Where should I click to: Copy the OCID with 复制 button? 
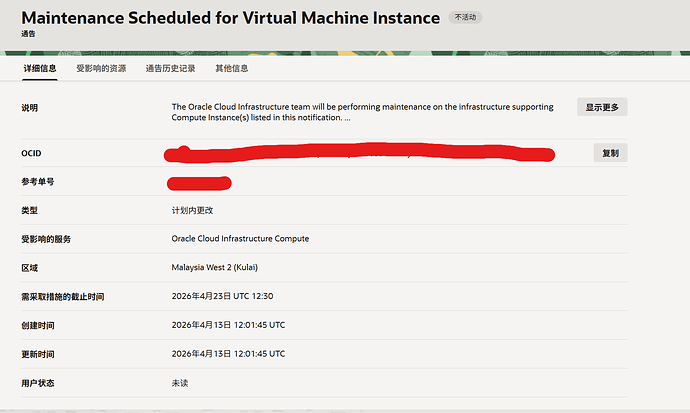(x=610, y=153)
